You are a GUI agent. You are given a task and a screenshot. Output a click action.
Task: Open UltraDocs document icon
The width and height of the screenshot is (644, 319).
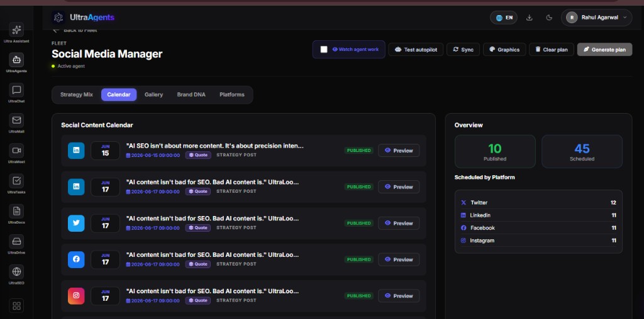[x=16, y=211]
